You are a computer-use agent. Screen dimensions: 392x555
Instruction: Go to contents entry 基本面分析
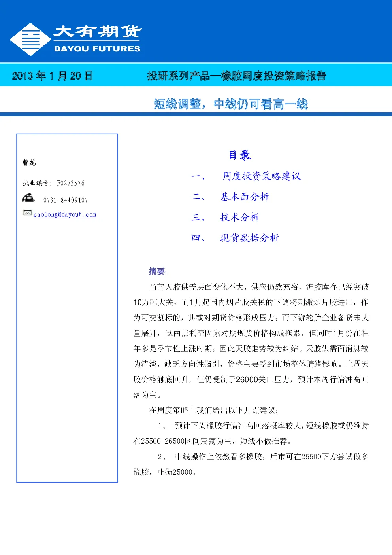(245, 197)
